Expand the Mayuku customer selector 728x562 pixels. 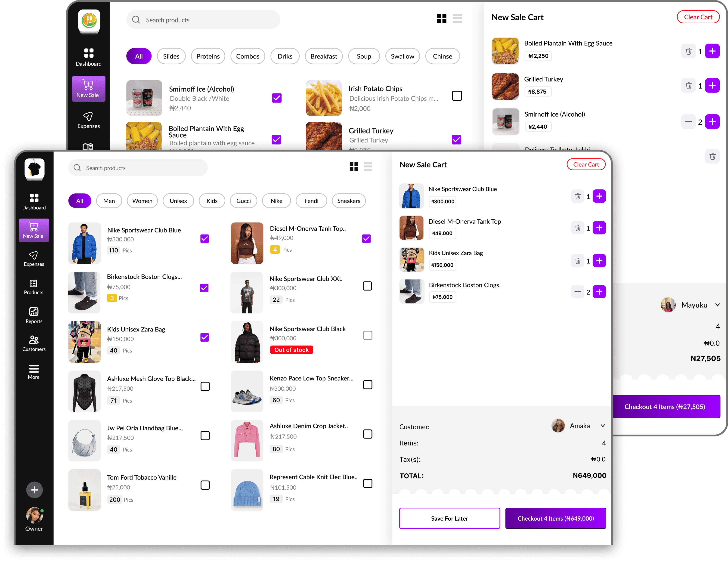pyautogui.click(x=717, y=305)
